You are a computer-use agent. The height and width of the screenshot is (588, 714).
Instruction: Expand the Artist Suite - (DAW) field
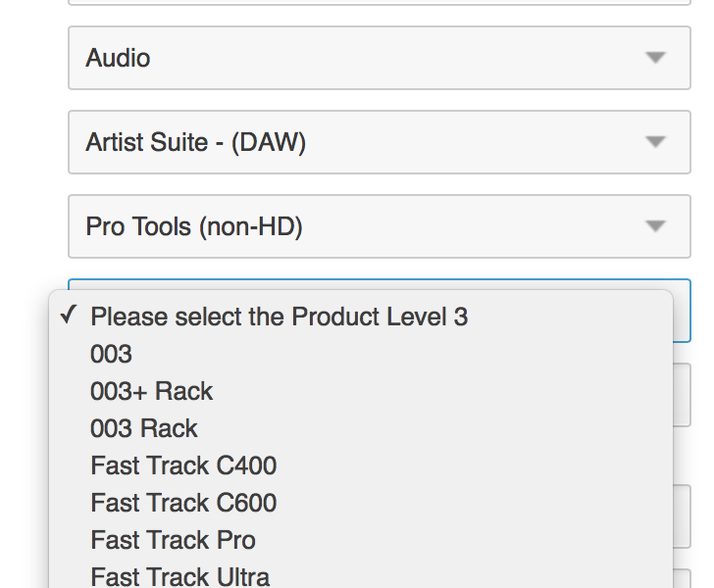196,142
